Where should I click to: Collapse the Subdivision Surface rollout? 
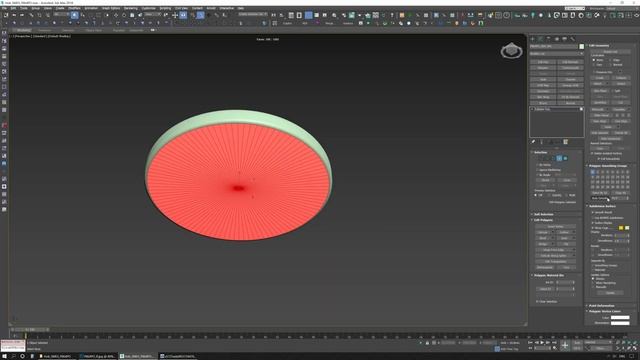[x=602, y=206]
